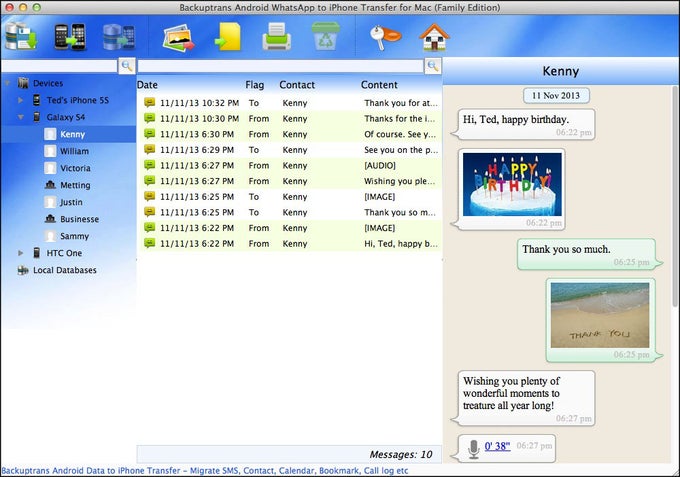Select the 'Hi, Ted, happy b...' message row

coord(290,243)
